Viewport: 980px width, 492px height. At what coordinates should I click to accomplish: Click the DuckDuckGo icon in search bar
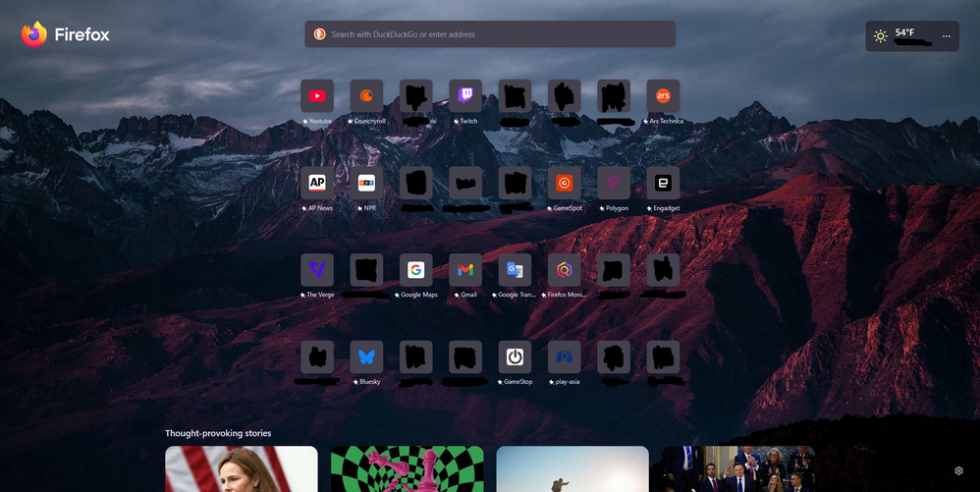pyautogui.click(x=319, y=33)
